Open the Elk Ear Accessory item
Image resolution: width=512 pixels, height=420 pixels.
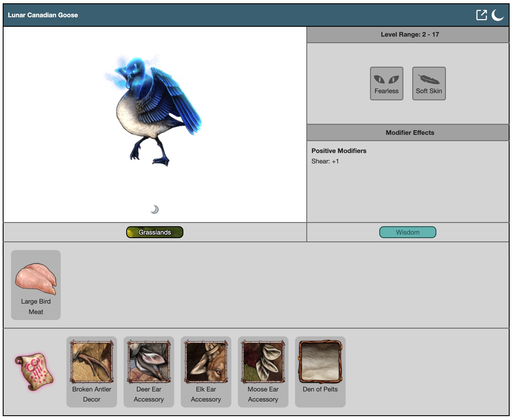click(206, 371)
